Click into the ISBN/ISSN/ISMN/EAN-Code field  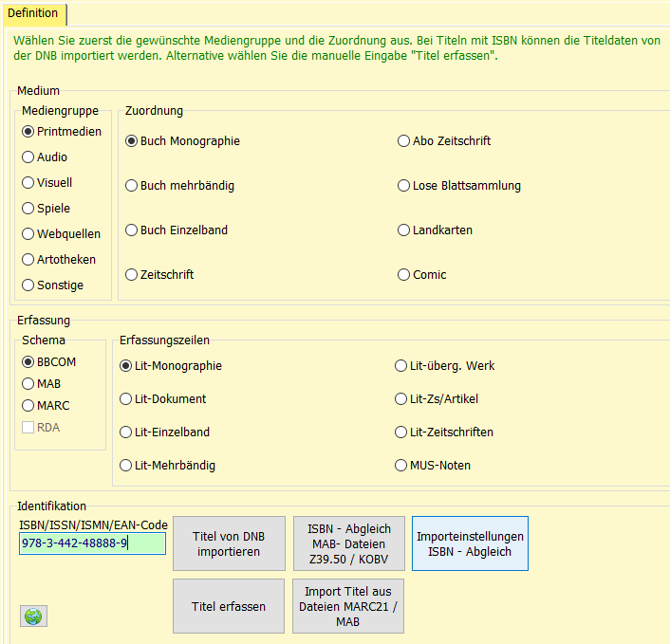point(92,543)
